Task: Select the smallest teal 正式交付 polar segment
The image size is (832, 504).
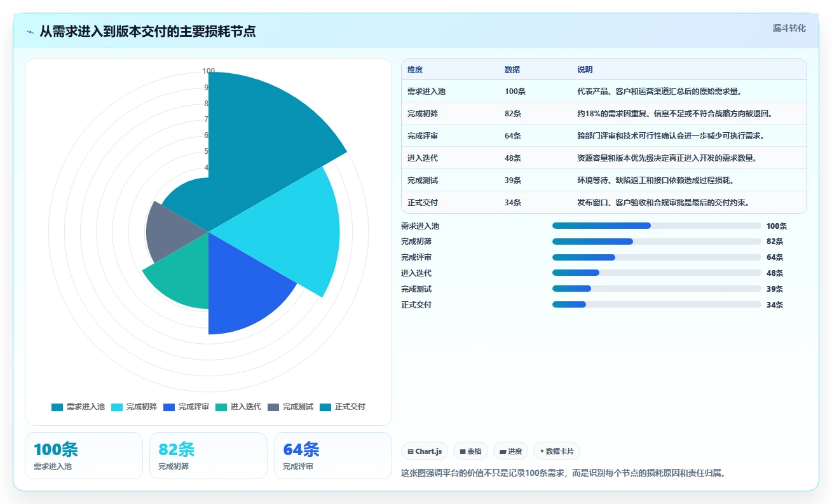Action: (191, 203)
